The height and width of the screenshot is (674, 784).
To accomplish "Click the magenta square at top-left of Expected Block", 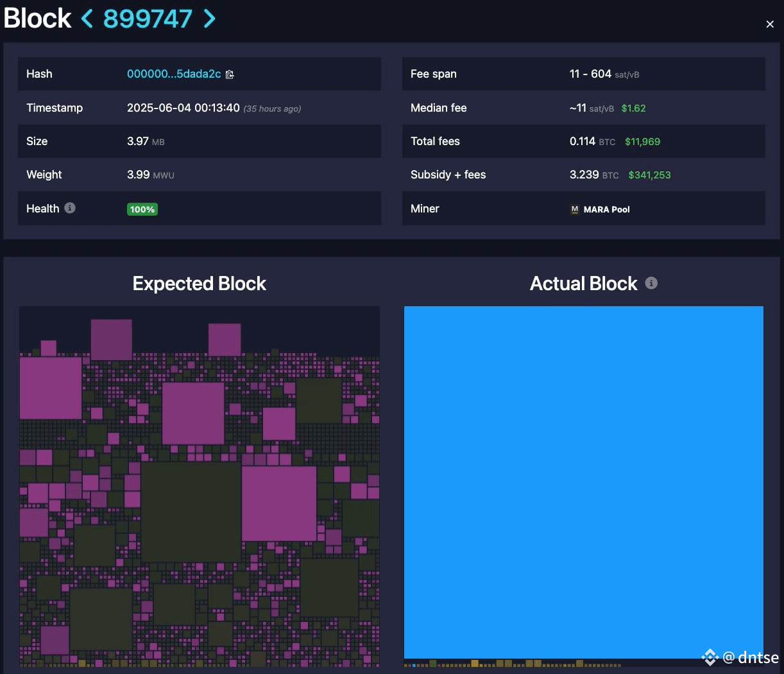I will pyautogui.click(x=51, y=388).
